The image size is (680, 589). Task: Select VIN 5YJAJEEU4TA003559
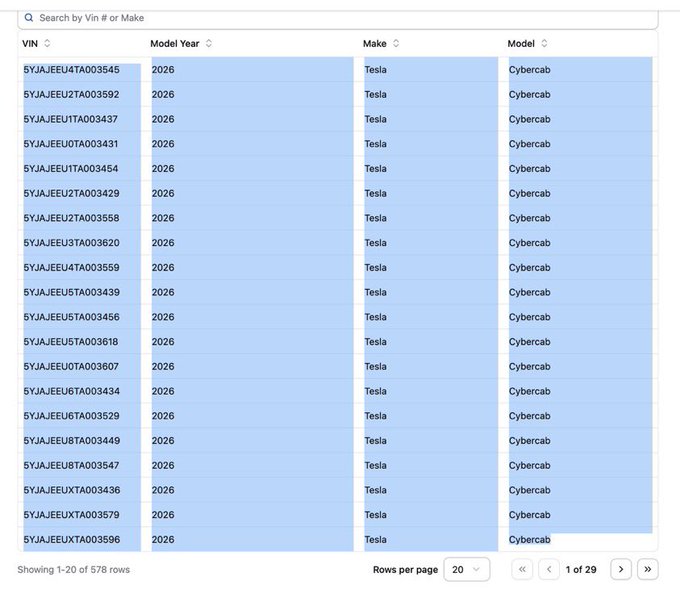click(x=72, y=268)
